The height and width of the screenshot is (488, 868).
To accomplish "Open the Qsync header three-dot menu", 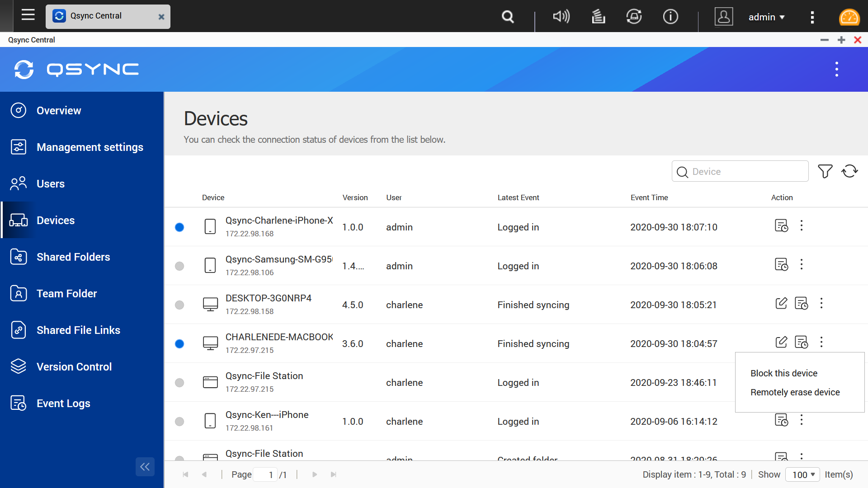I will point(837,69).
